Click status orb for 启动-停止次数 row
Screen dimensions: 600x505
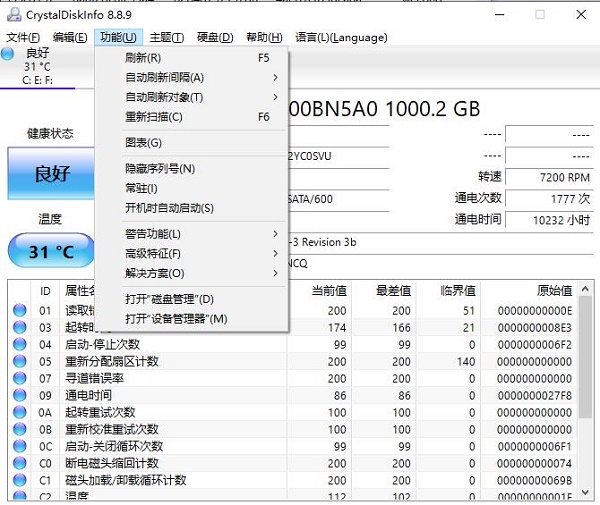coord(20,344)
